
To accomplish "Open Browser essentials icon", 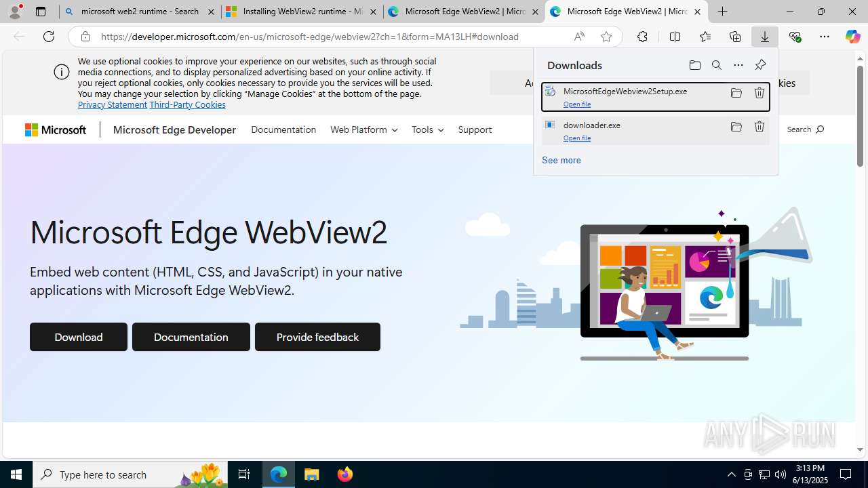I will pyautogui.click(x=795, y=37).
